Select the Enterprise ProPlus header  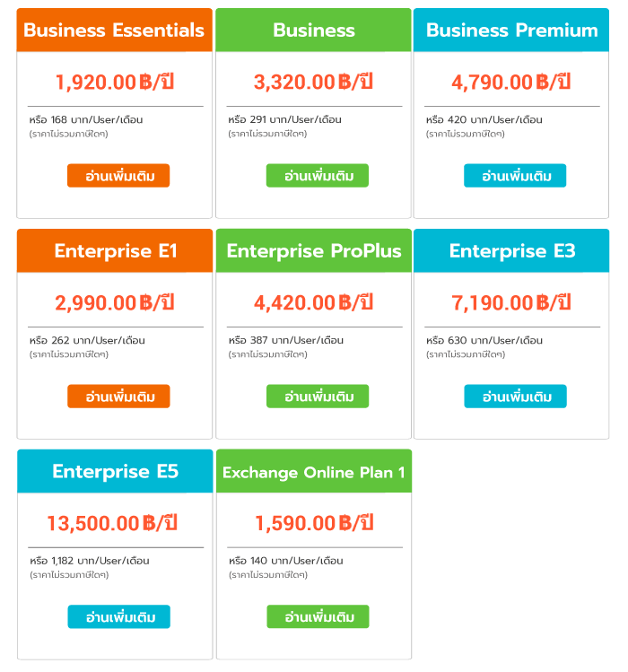click(x=313, y=251)
